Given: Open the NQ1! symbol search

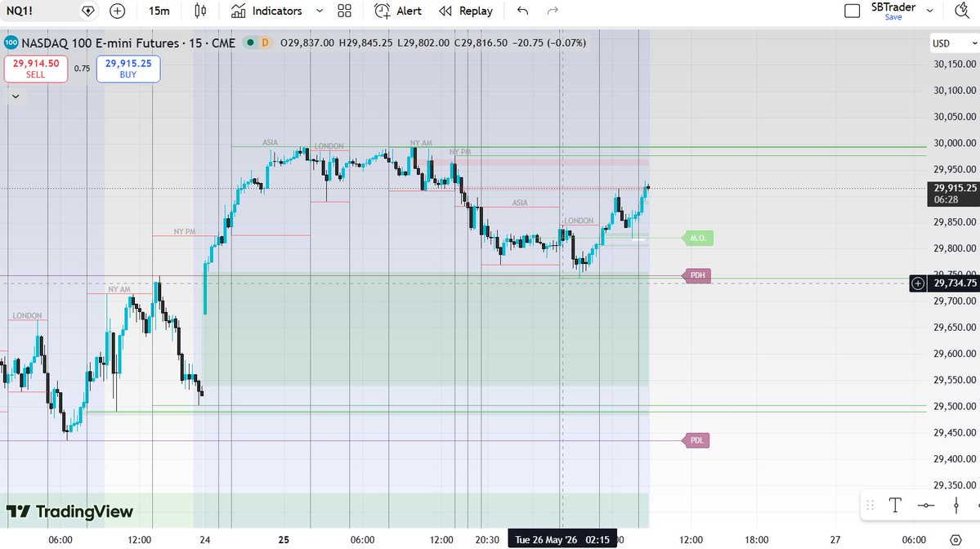Looking at the screenshot, I should (x=20, y=11).
